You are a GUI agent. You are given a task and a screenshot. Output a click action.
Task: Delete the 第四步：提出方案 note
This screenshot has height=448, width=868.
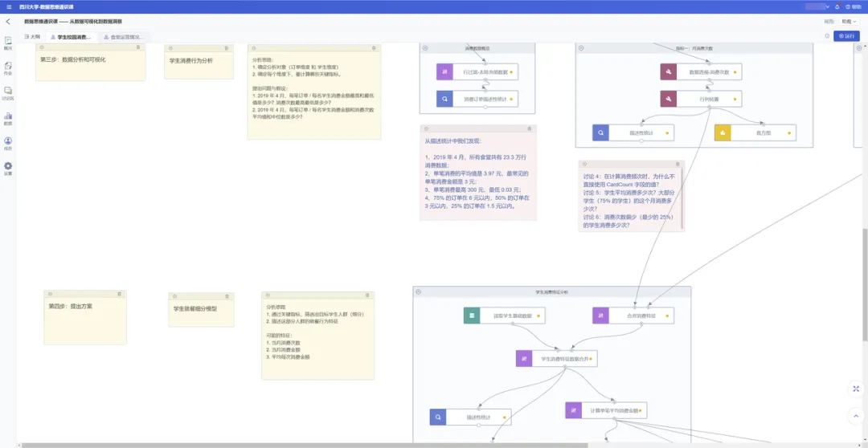coord(119,294)
